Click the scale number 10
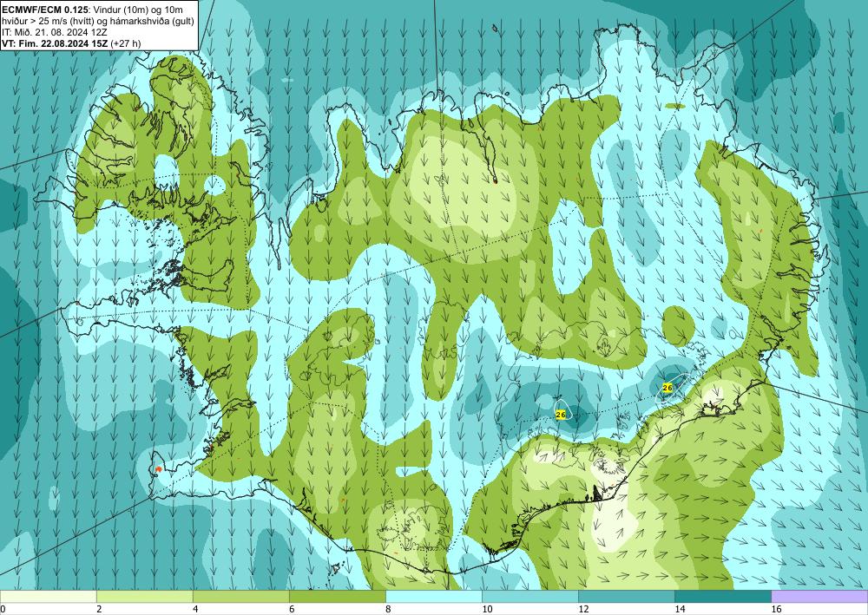The image size is (868, 615). 487,609
